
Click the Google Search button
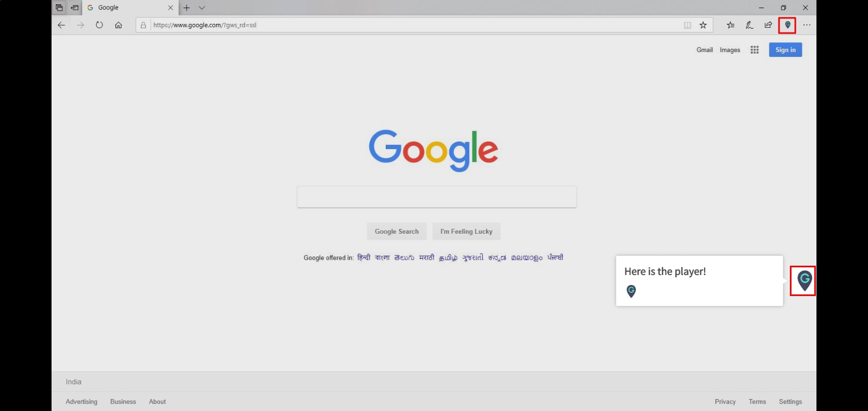(397, 232)
